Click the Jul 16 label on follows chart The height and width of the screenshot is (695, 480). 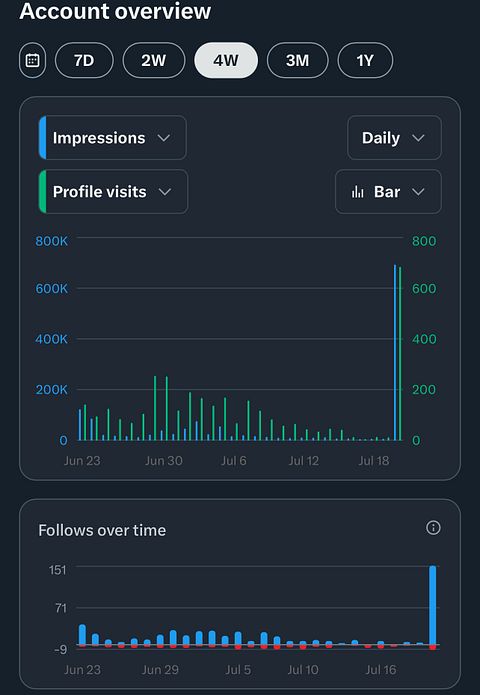(x=381, y=670)
